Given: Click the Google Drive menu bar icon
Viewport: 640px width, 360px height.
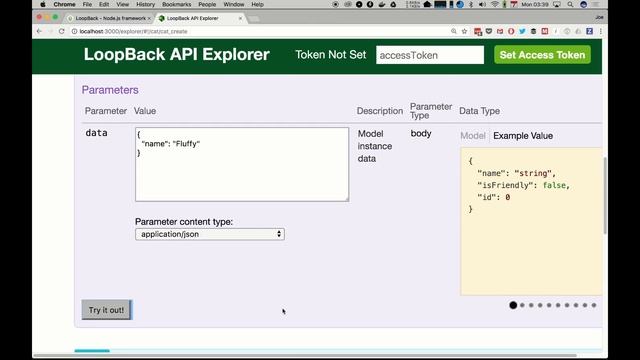Looking at the screenshot, I should point(393,4).
